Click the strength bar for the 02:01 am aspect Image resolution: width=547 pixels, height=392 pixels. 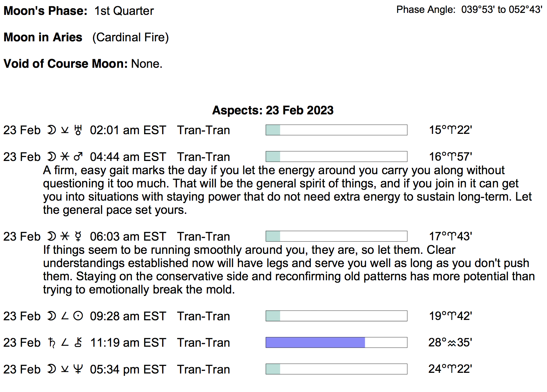point(336,130)
